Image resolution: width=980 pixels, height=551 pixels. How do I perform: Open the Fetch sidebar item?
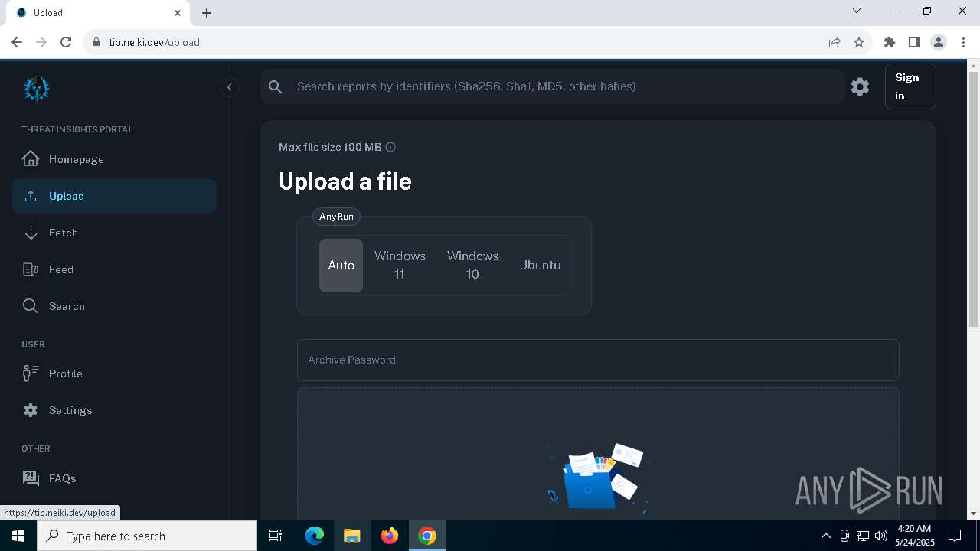[114, 233]
